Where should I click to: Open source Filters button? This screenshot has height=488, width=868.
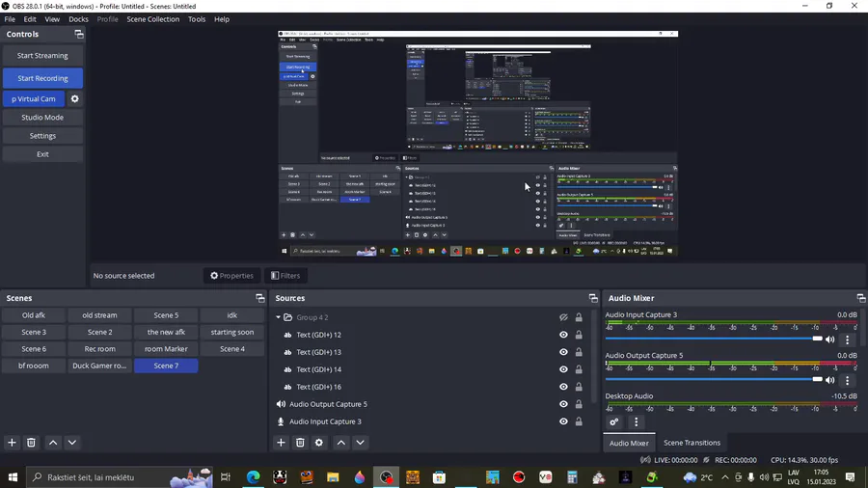click(285, 276)
